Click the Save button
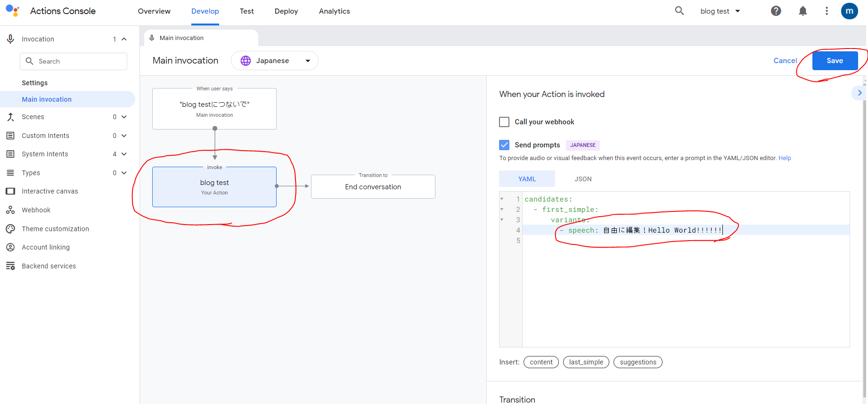Image resolution: width=868 pixels, height=404 pixels. tap(835, 61)
